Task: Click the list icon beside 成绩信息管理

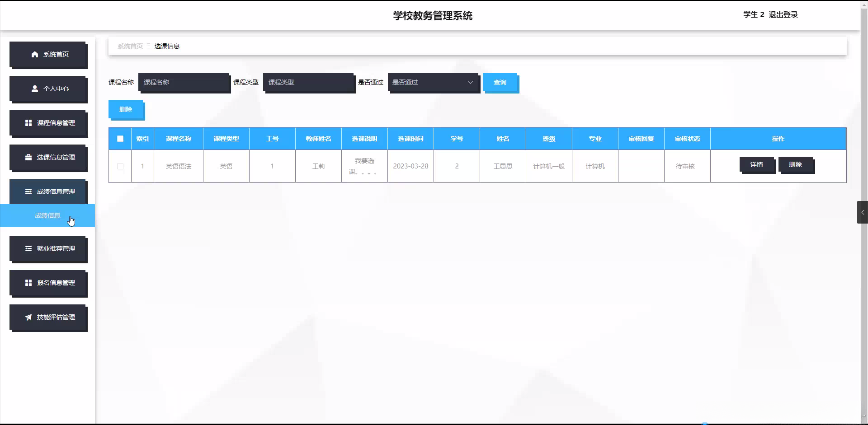Action: [x=28, y=191]
